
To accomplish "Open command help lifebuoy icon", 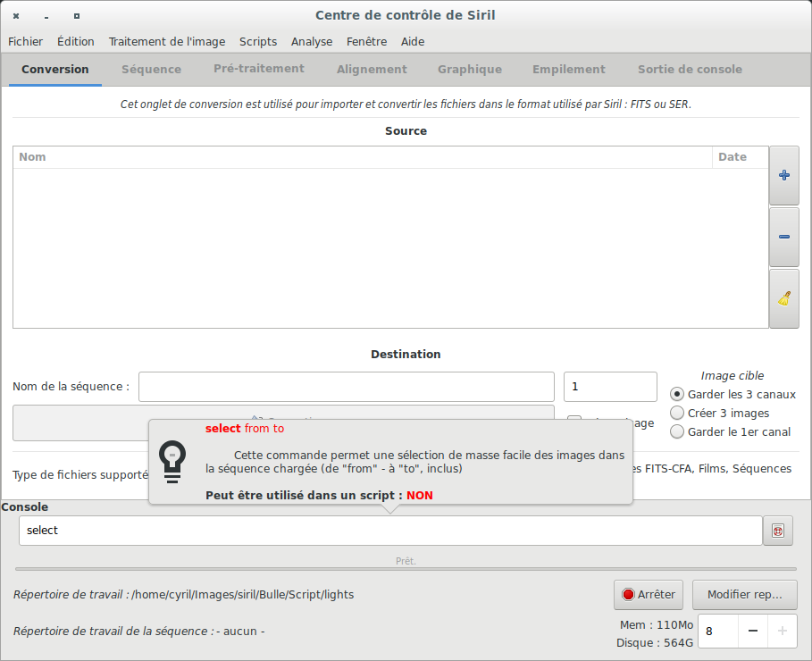I will [778, 531].
